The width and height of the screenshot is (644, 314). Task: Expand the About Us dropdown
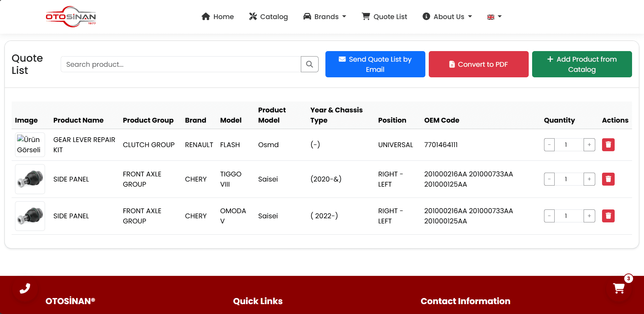(x=447, y=17)
